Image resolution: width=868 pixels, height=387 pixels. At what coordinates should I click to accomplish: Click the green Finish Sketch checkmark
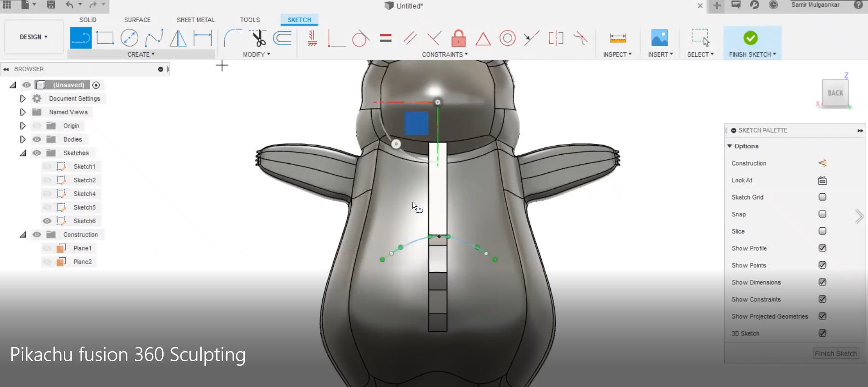point(751,38)
